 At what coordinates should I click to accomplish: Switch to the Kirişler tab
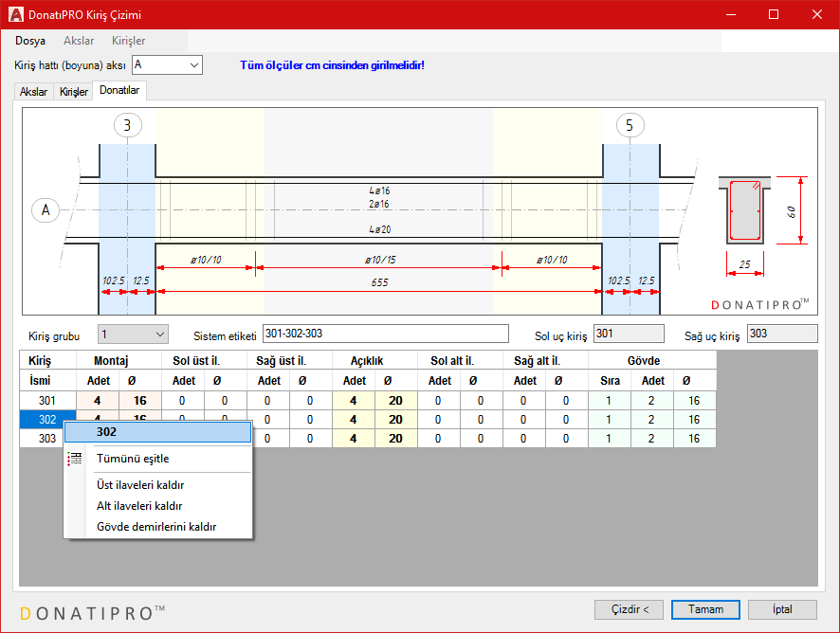[x=74, y=92]
